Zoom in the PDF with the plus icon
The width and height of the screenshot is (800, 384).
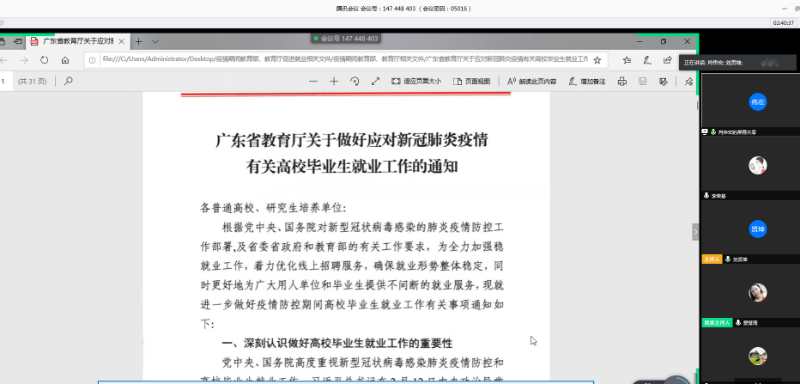click(334, 81)
